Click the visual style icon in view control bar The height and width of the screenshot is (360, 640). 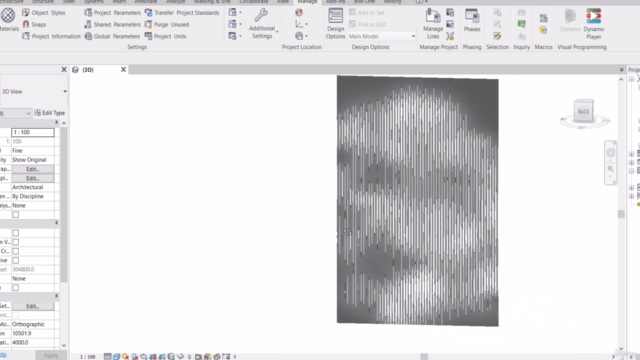coord(116,357)
